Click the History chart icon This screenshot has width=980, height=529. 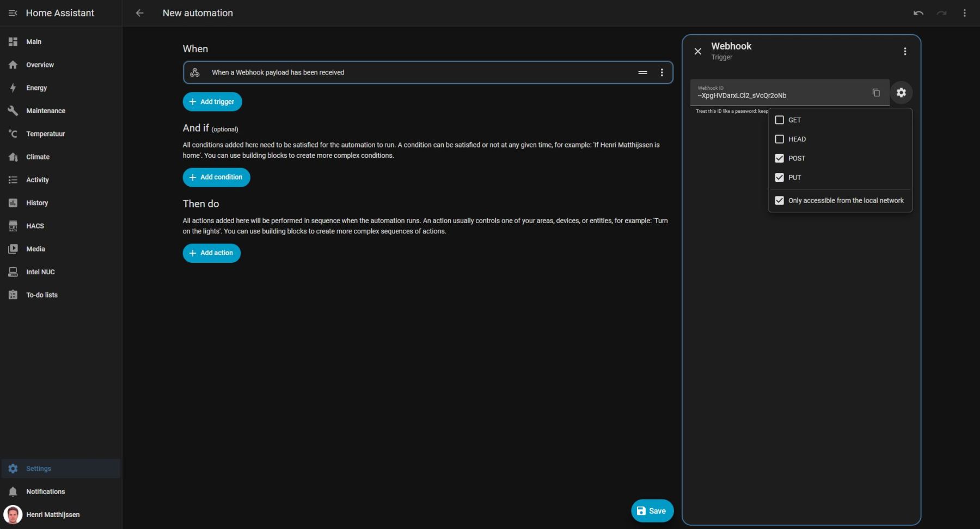[x=13, y=203]
